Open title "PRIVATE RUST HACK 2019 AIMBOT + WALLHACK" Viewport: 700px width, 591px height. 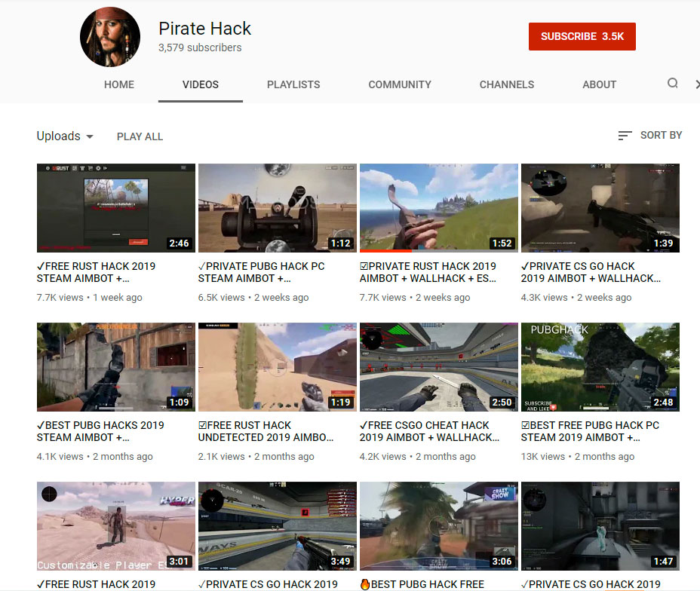pos(428,272)
